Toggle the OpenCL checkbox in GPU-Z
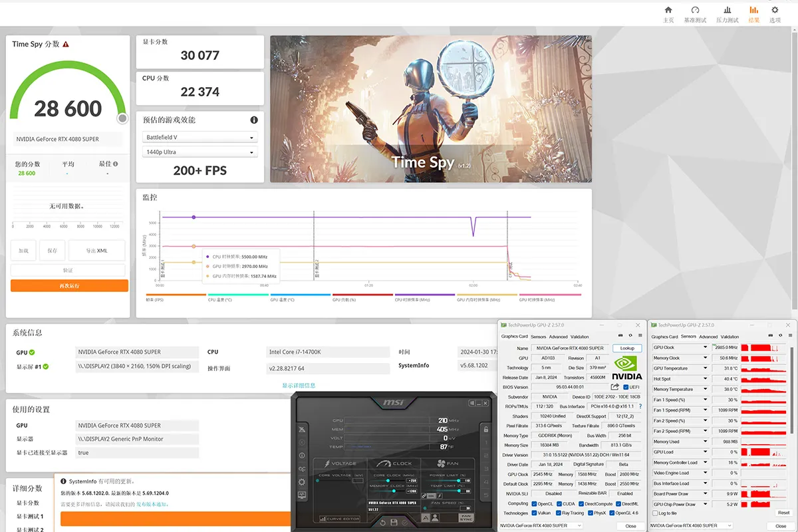The image size is (798, 532). tap(534, 504)
